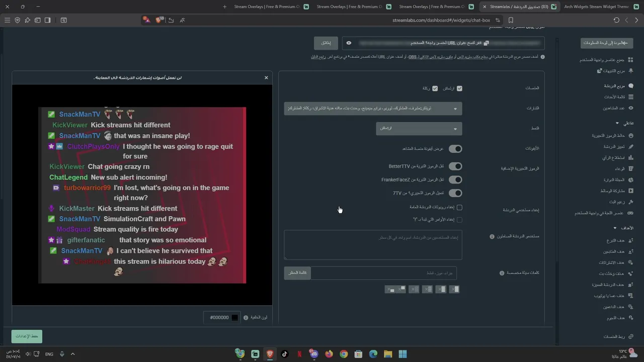Screen dimensions: 644x362
Task: Open the Spin Wheel sidebar item
Action: pos(618,180)
